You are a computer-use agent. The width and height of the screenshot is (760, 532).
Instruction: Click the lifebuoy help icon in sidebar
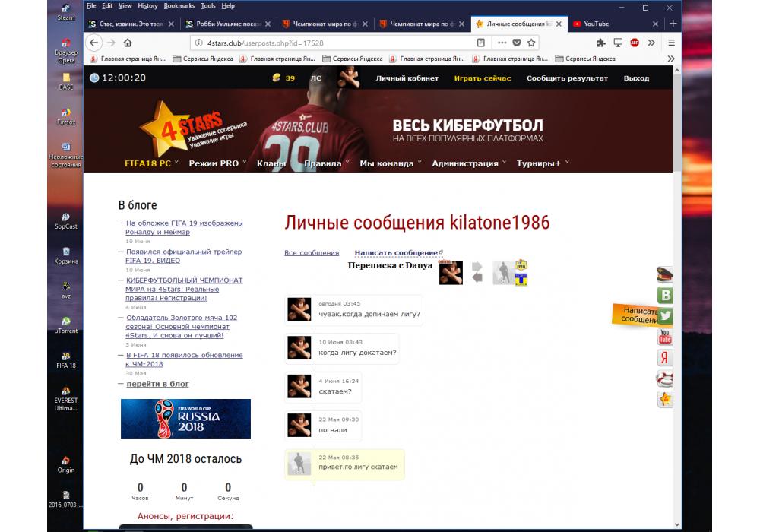point(666,378)
